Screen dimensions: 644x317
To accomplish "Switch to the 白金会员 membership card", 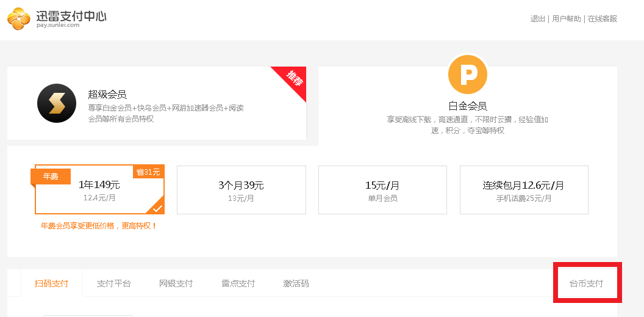I will point(467,106).
